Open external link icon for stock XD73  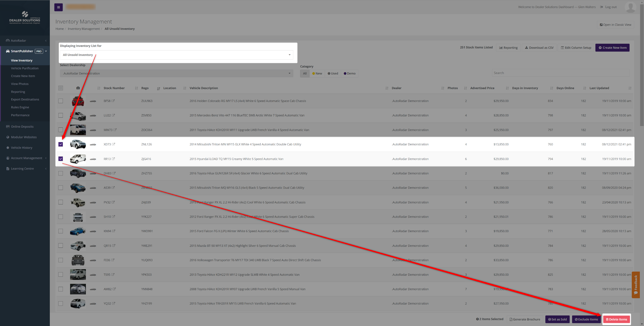(114, 144)
